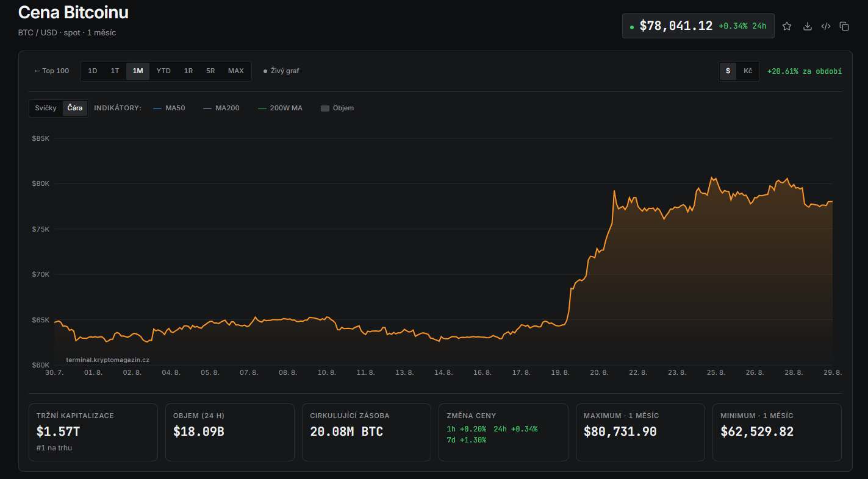Image resolution: width=868 pixels, height=479 pixels.
Task: Toggle the MA50 indicator
Action: [169, 108]
